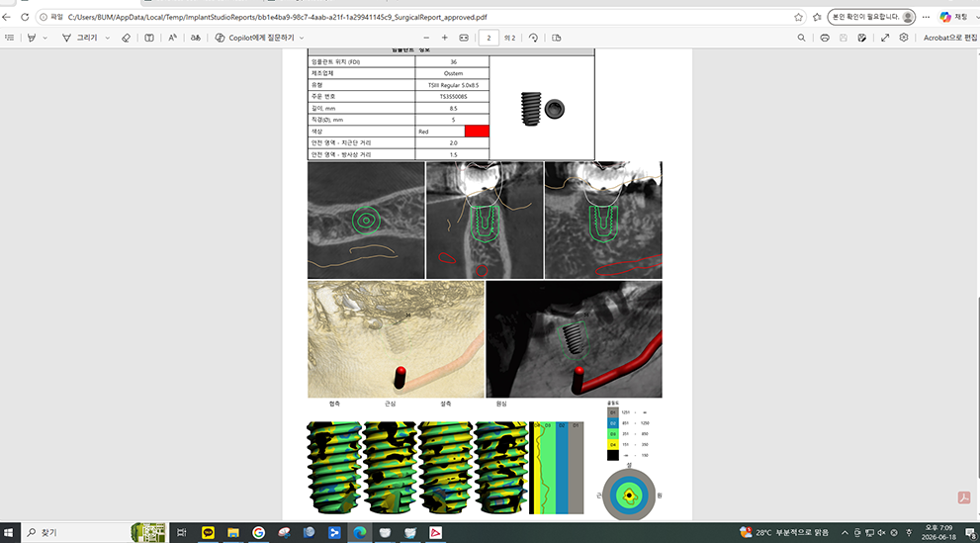980x543 pixels.
Task: Zoom in with the plus button
Action: pos(444,38)
